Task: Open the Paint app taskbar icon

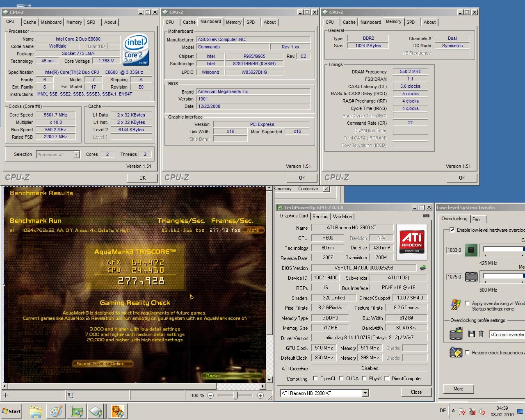Action: (x=56, y=411)
